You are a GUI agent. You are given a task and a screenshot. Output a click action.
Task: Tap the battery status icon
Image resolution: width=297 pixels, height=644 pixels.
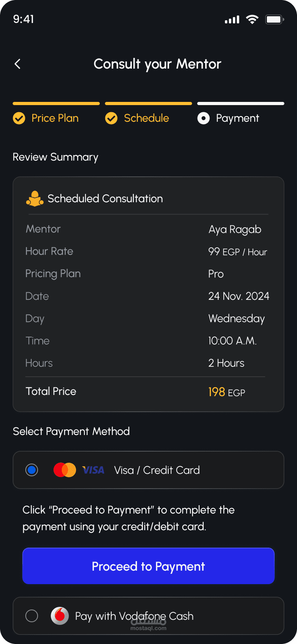(274, 19)
